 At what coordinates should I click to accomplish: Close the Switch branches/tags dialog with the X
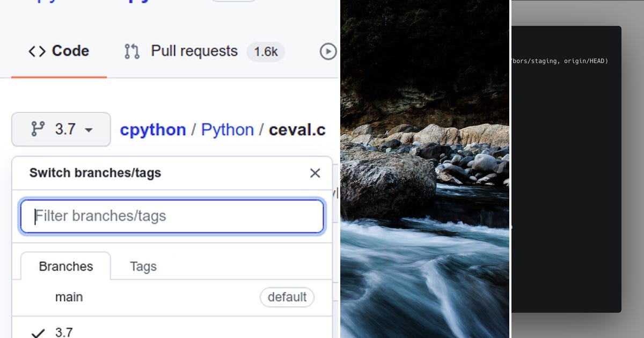(x=314, y=173)
